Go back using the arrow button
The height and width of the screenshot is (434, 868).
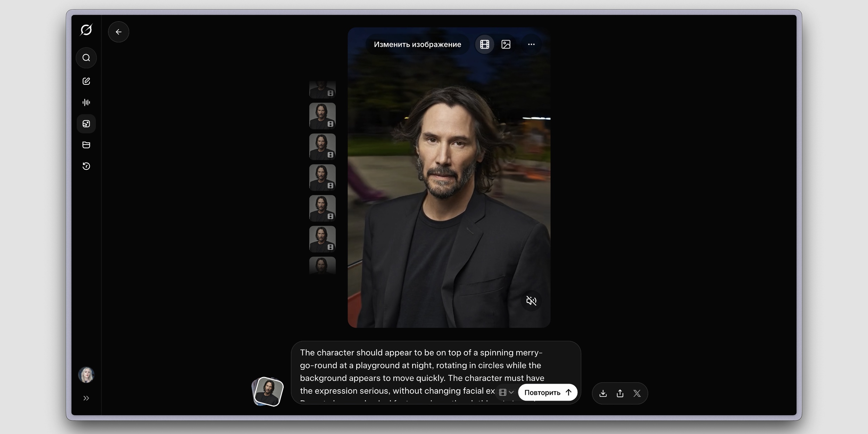tap(119, 32)
